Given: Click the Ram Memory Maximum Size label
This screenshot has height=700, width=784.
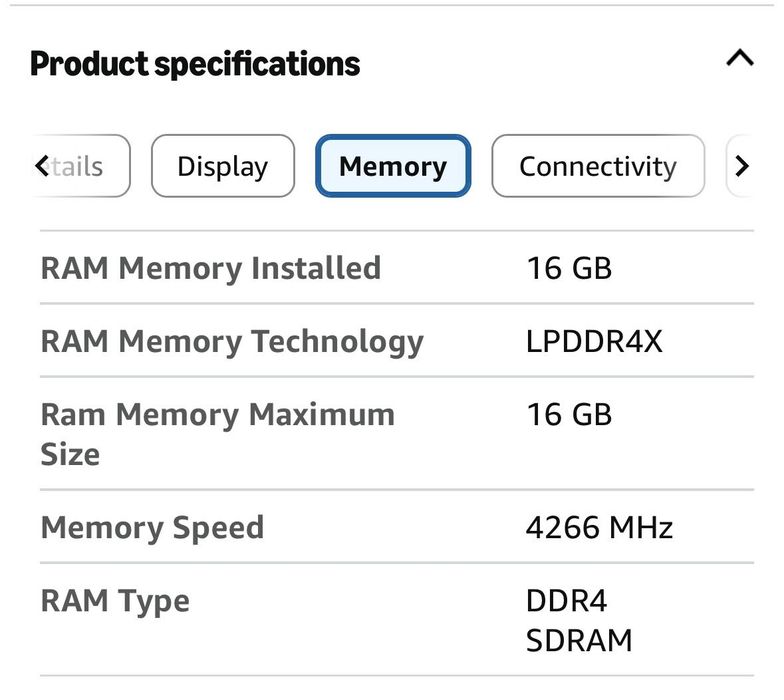Looking at the screenshot, I should click(x=217, y=434).
